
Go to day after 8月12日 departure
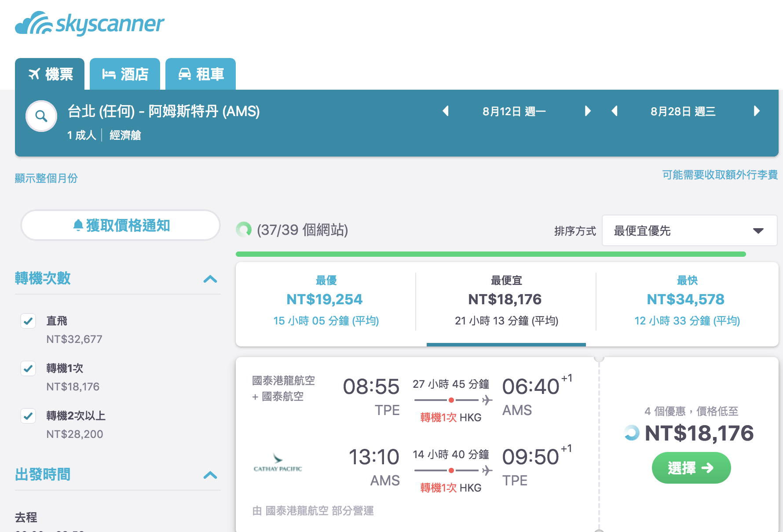point(588,111)
